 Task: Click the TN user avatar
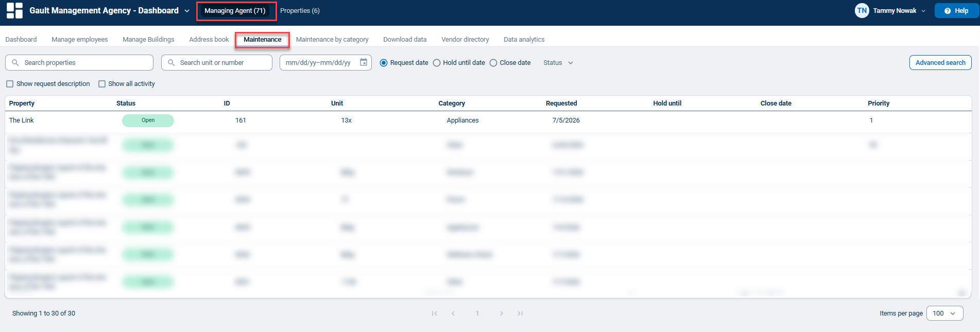862,10
